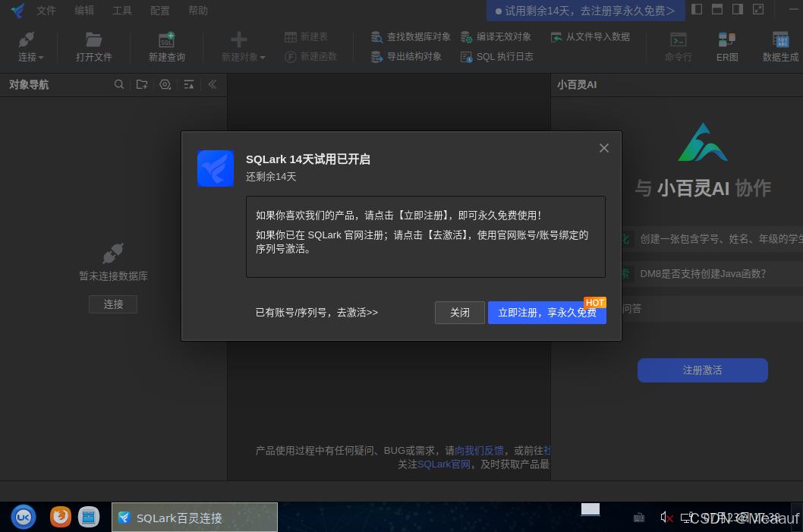Viewport: 803px width, 532px height.
Task: Toggle the right sidebar layout icon
Action: 738,9
